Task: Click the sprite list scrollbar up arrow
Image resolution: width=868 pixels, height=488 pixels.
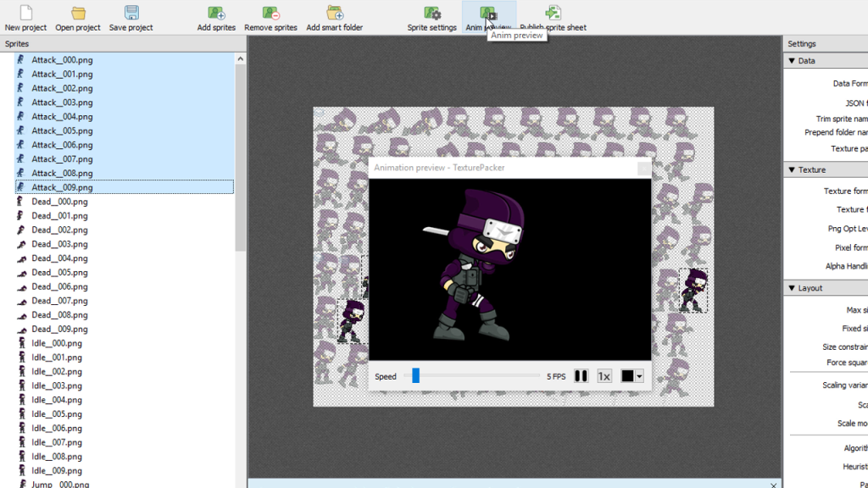Action: (x=240, y=58)
